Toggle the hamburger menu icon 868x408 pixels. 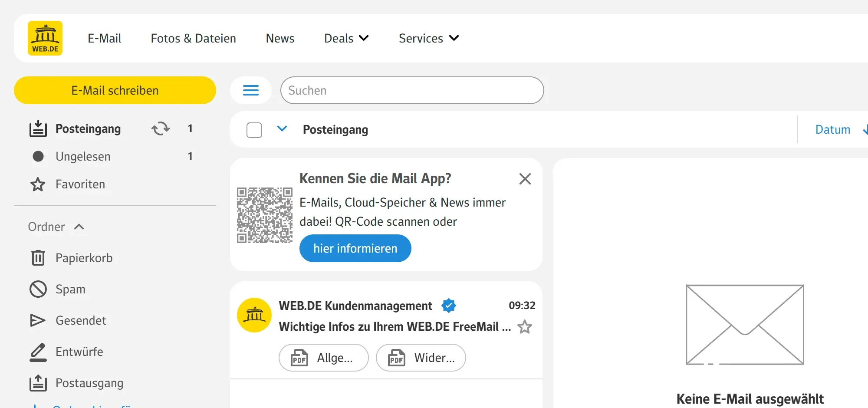[x=251, y=90]
